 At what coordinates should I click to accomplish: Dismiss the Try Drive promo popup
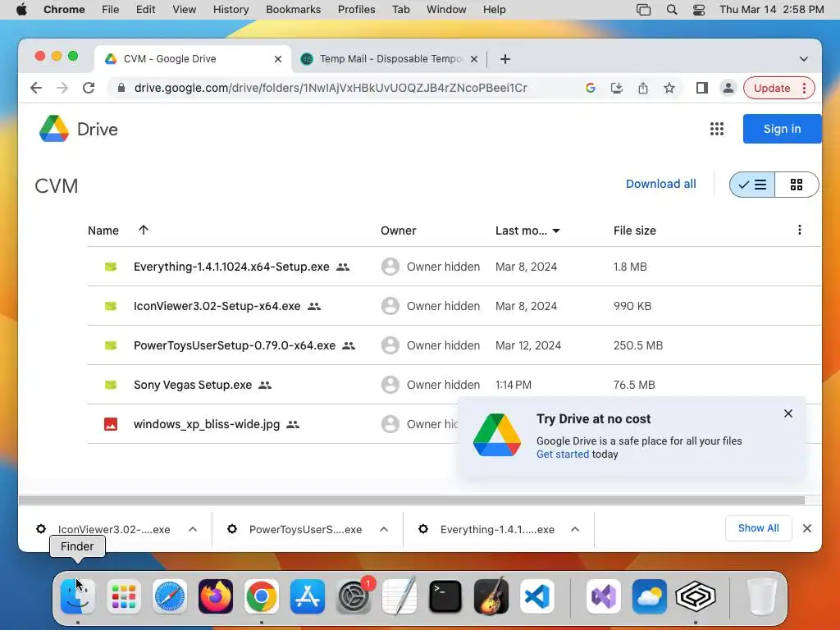(787, 413)
